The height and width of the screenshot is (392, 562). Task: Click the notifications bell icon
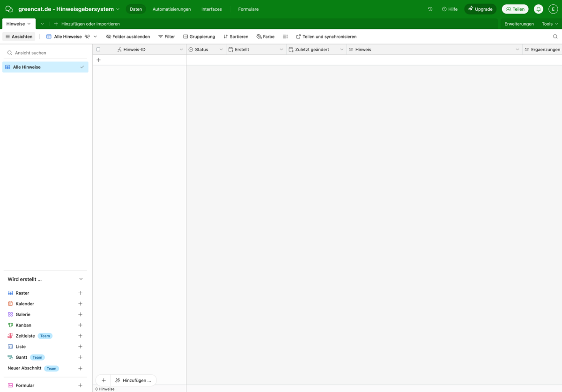click(539, 9)
